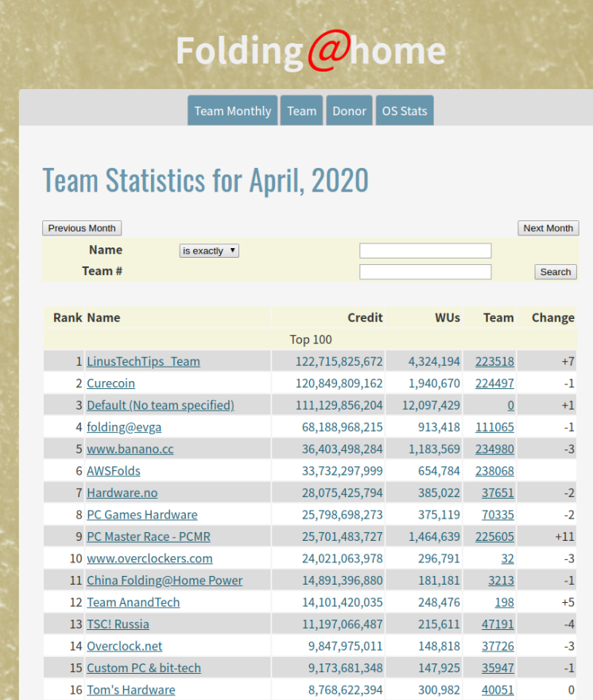Focus the Name search input field
Viewport: 593px width, 700px height.
click(425, 251)
